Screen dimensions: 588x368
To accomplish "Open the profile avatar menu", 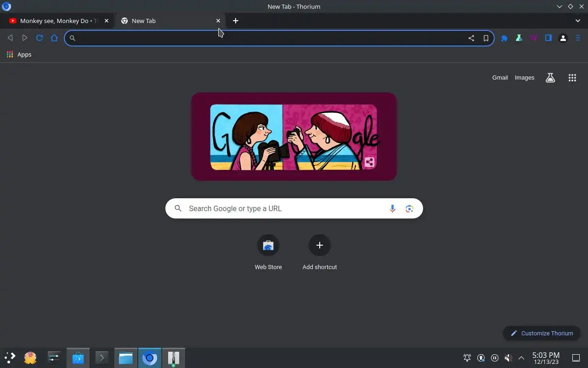I will (x=563, y=38).
